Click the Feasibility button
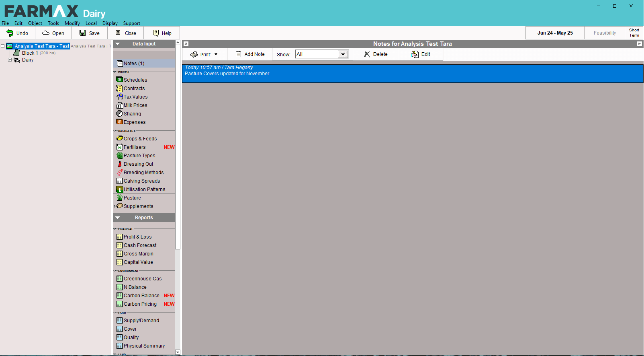The height and width of the screenshot is (356, 644). (604, 33)
